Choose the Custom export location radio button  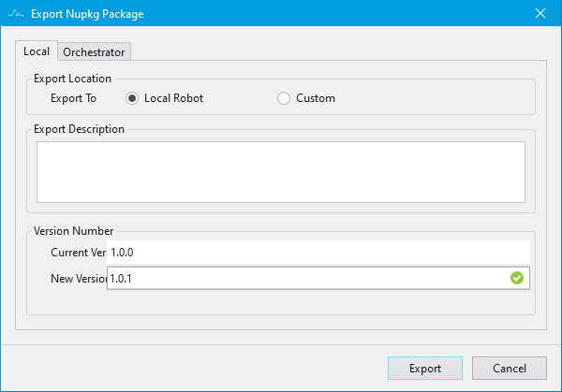284,98
